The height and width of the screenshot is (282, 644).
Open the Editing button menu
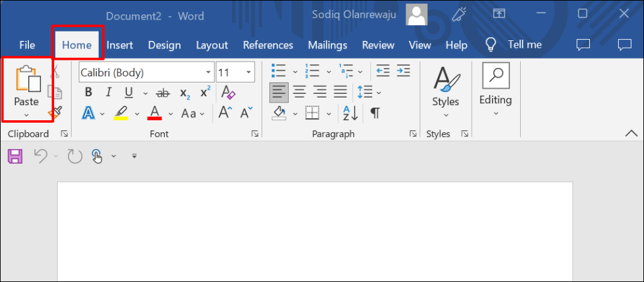coord(496,99)
